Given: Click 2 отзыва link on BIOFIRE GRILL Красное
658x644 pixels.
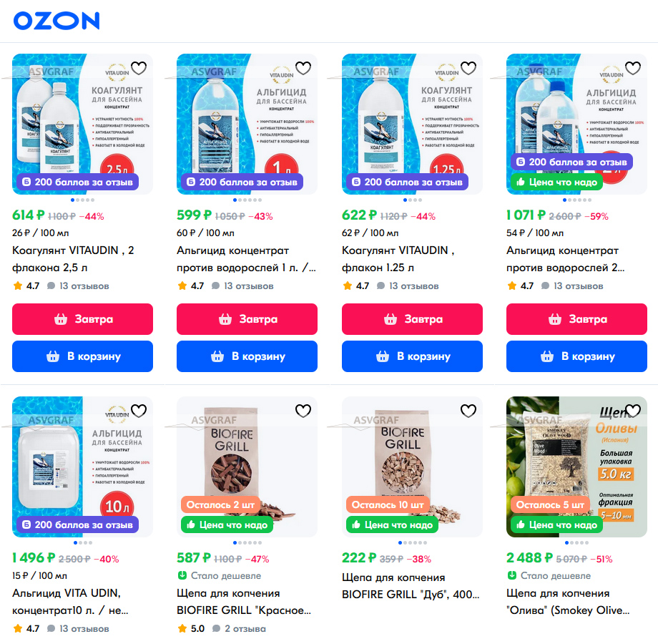Looking at the screenshot, I should pyautogui.click(x=240, y=628).
